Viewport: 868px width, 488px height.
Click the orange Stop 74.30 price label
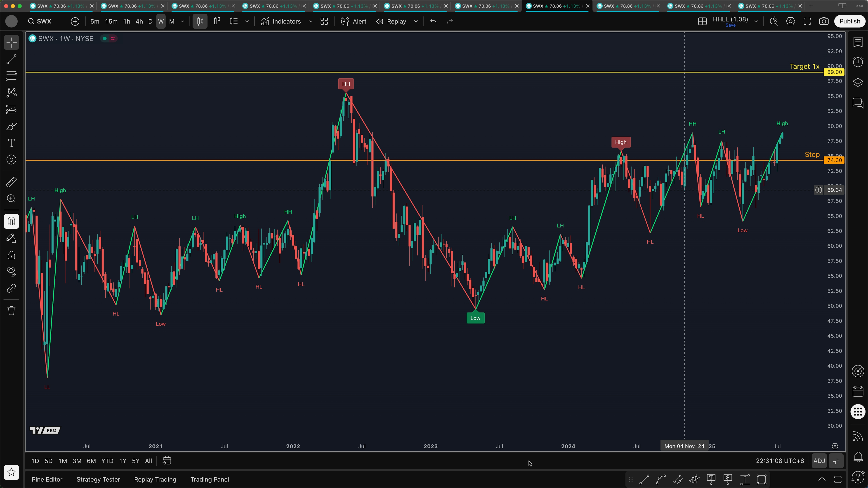coord(834,160)
